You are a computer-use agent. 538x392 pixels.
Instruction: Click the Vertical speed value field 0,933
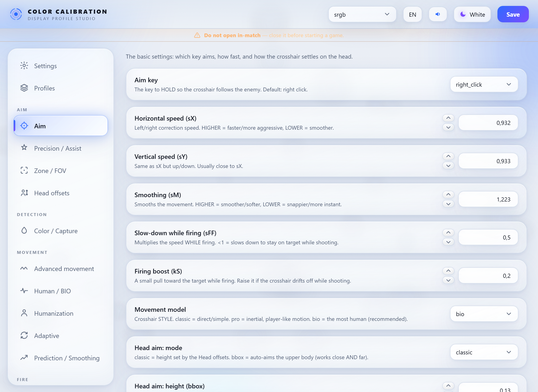[488, 161]
